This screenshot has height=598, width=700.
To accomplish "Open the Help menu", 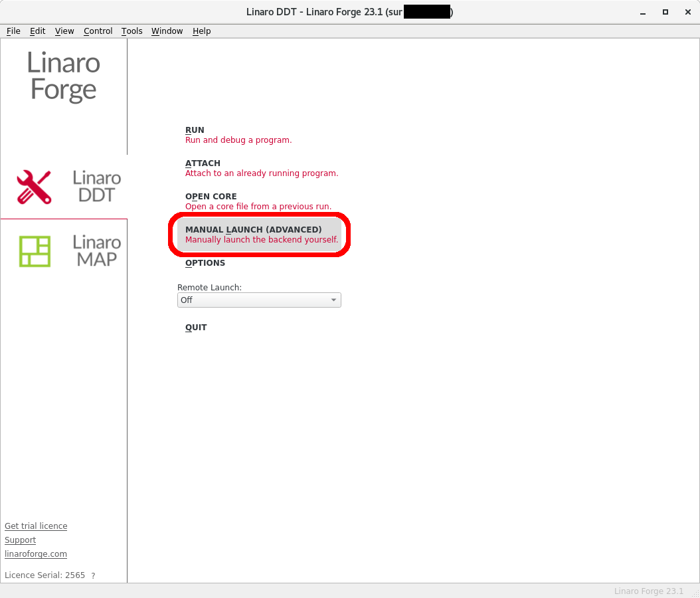I will pos(201,31).
